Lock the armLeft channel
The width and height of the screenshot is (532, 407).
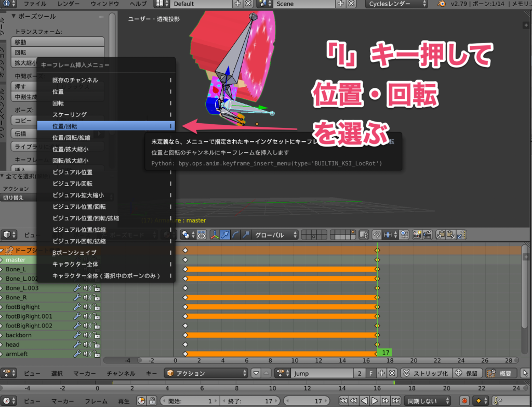97,354
